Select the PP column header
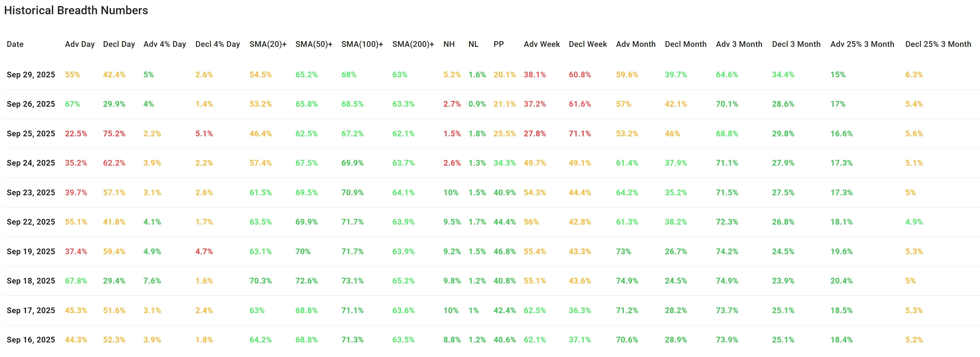 (498, 44)
